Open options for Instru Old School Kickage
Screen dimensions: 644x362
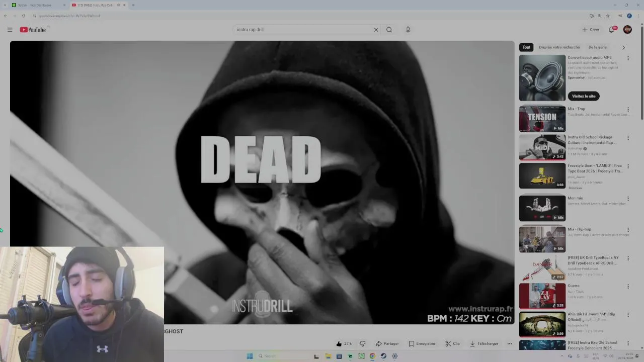point(628,138)
